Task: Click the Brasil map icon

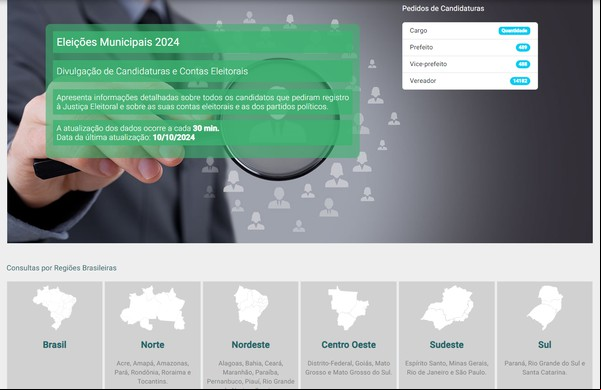Action: click(54, 308)
